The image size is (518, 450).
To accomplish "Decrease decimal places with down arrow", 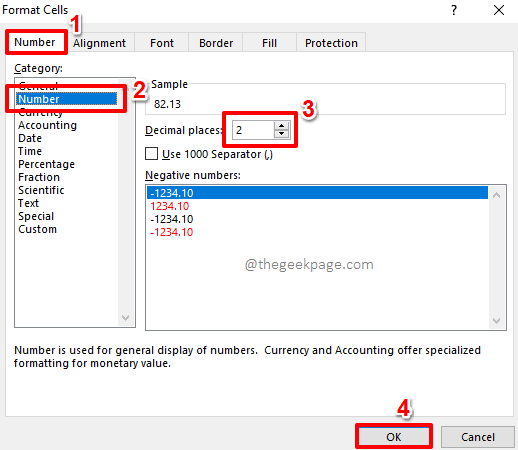I will (x=281, y=134).
